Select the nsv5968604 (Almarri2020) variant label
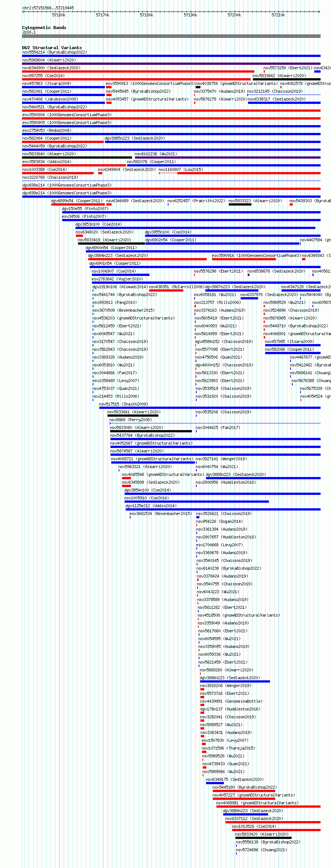 tap(49, 60)
